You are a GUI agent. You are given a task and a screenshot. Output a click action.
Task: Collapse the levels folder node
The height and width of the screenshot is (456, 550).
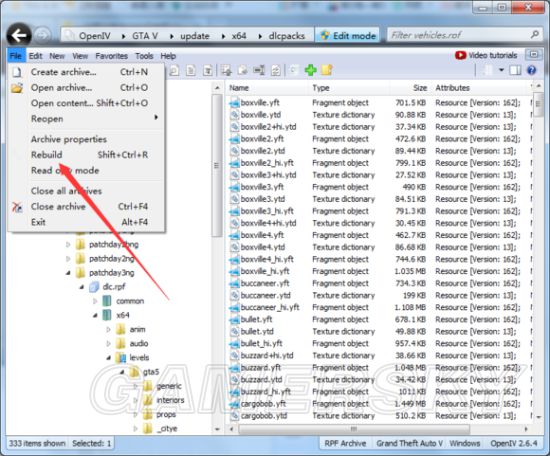108,357
